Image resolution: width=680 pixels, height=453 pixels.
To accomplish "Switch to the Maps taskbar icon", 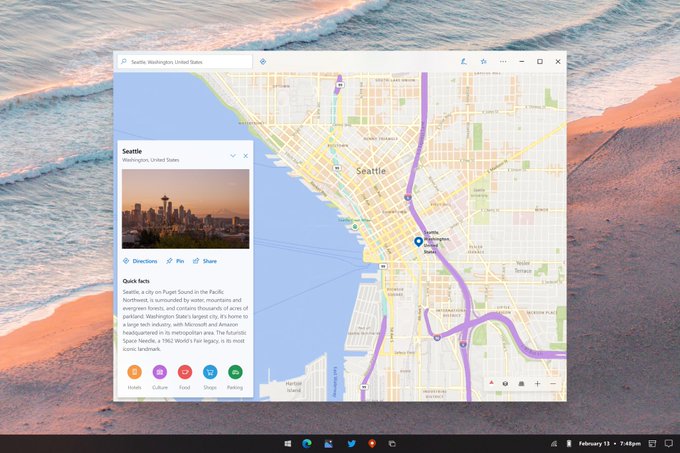I will click(372, 443).
